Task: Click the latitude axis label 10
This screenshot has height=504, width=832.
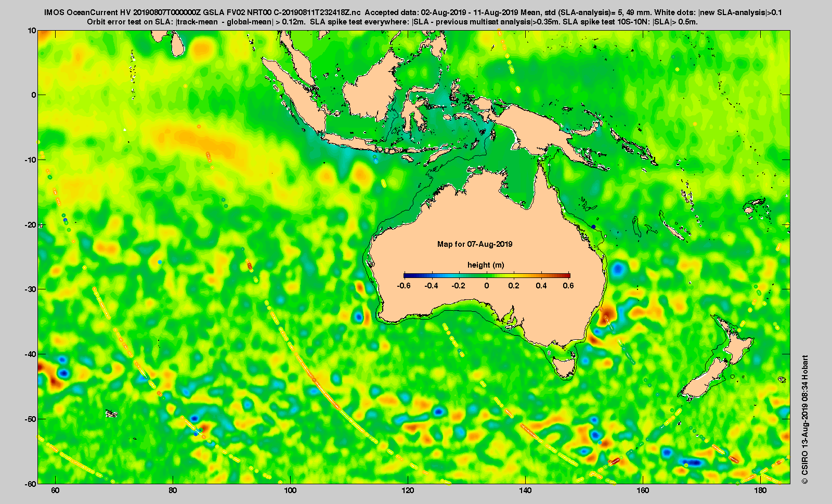Action: pos(32,31)
